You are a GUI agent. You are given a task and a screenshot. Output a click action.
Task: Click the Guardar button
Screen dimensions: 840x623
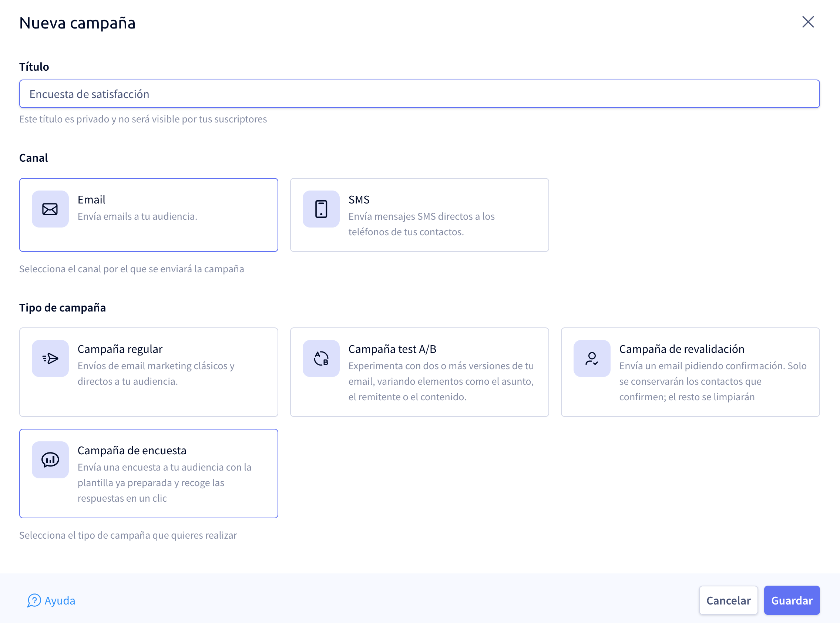pos(792,600)
